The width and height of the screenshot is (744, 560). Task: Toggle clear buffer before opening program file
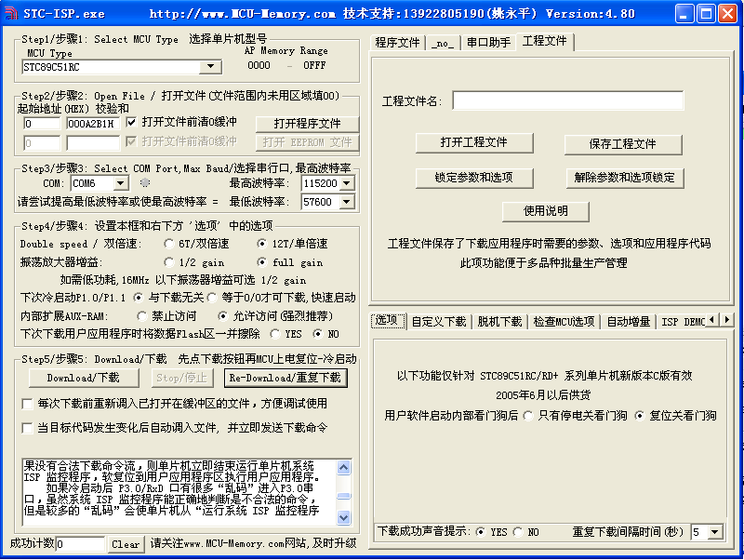click(x=131, y=122)
